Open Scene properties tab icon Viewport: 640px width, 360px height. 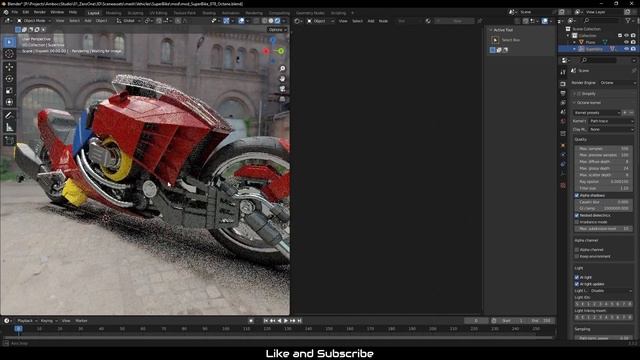pos(563,112)
